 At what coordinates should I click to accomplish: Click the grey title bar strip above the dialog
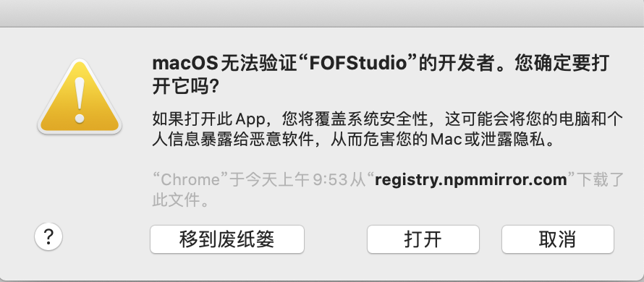click(322, 14)
